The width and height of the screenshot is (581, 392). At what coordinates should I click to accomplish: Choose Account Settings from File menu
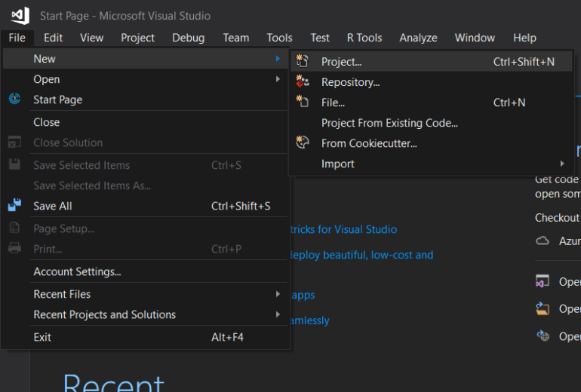[x=77, y=271]
